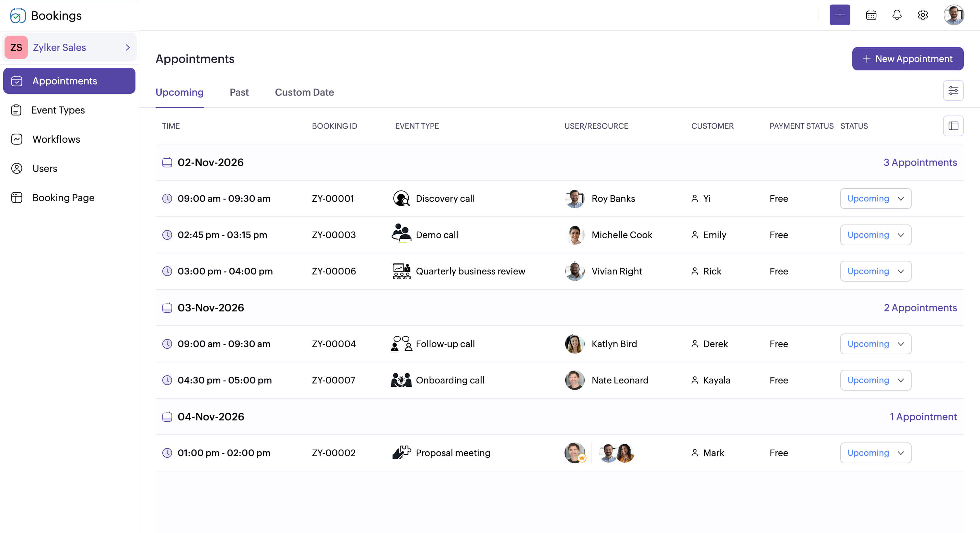Image resolution: width=980 pixels, height=533 pixels.
Task: Open the column customization icon
Action: click(x=953, y=126)
